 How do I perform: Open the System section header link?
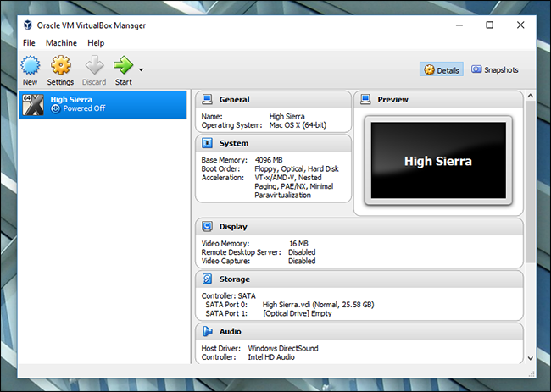pos(234,143)
